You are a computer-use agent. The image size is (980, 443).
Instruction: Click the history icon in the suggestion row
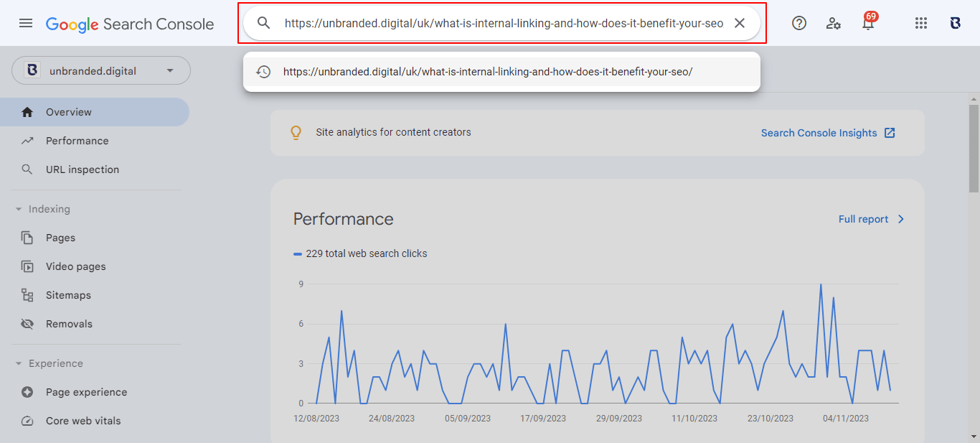click(264, 72)
